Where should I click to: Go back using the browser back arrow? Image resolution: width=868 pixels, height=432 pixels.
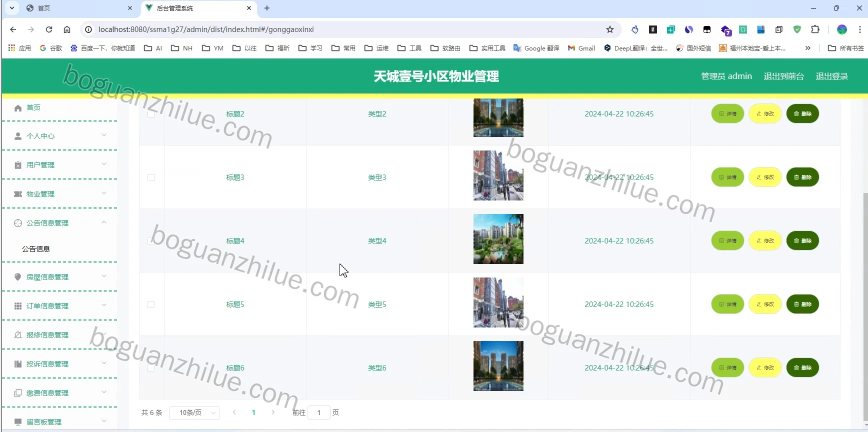point(13,29)
